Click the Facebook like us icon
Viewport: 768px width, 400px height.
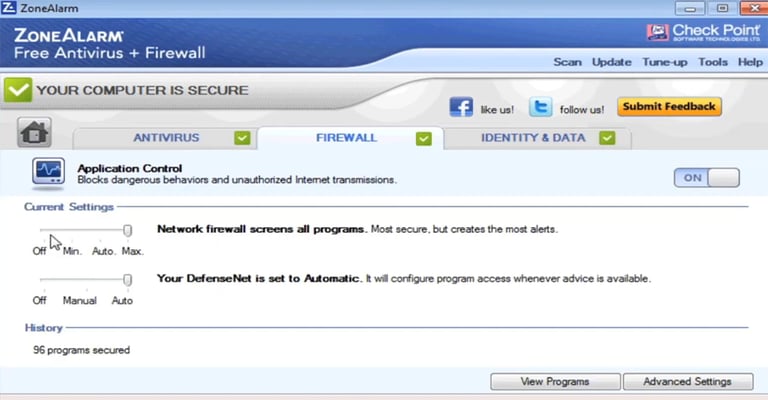461,107
